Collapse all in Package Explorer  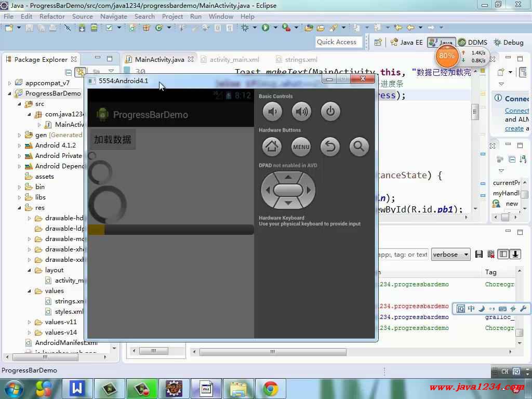(x=68, y=72)
